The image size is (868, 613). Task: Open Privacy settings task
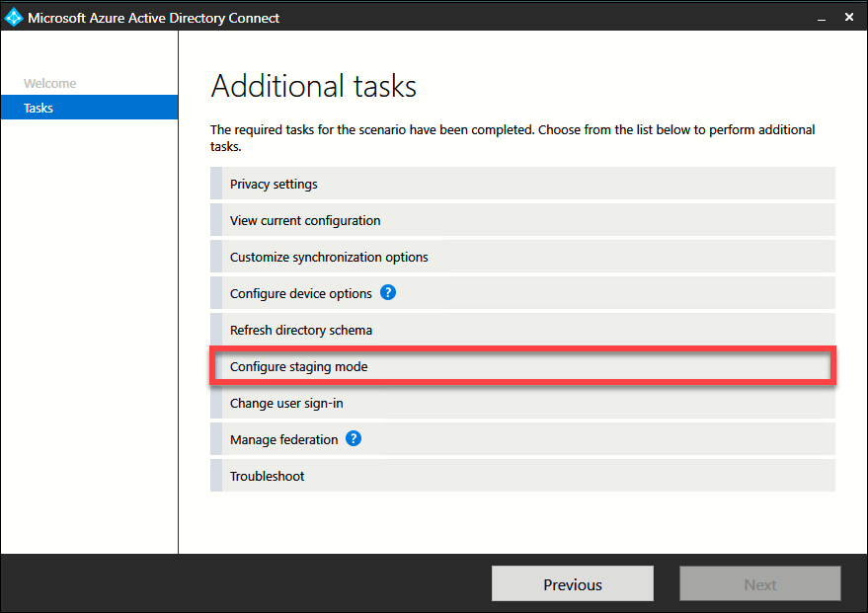274,185
